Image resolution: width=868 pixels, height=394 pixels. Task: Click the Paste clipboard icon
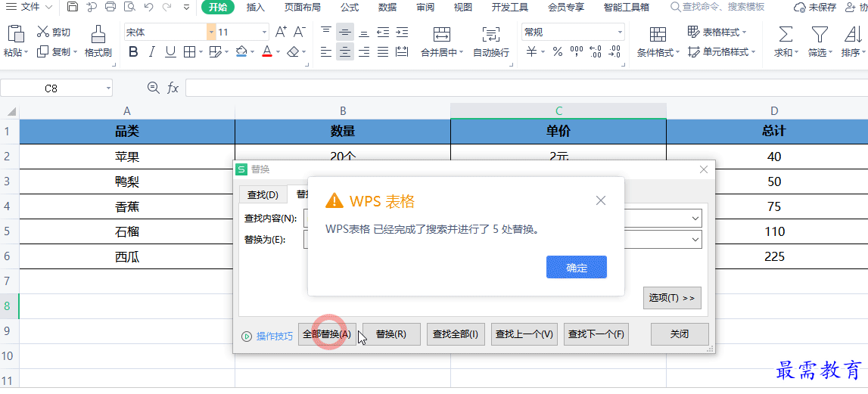click(15, 33)
